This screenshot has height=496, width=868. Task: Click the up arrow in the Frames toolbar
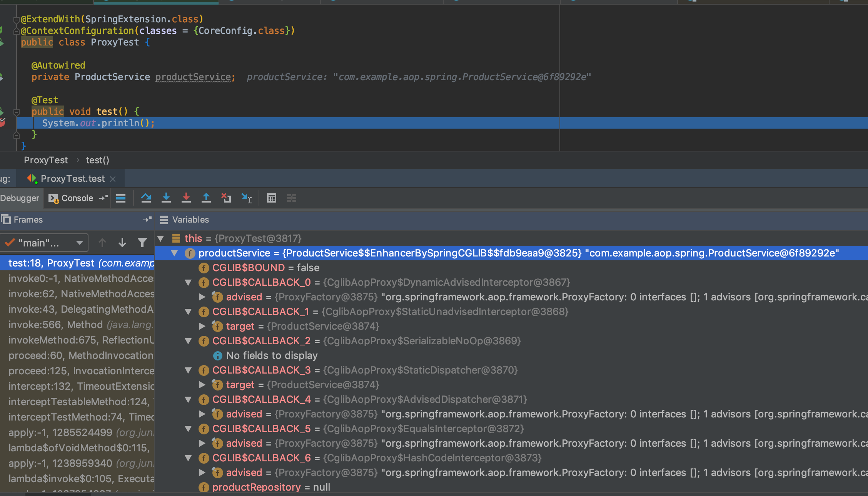click(102, 242)
